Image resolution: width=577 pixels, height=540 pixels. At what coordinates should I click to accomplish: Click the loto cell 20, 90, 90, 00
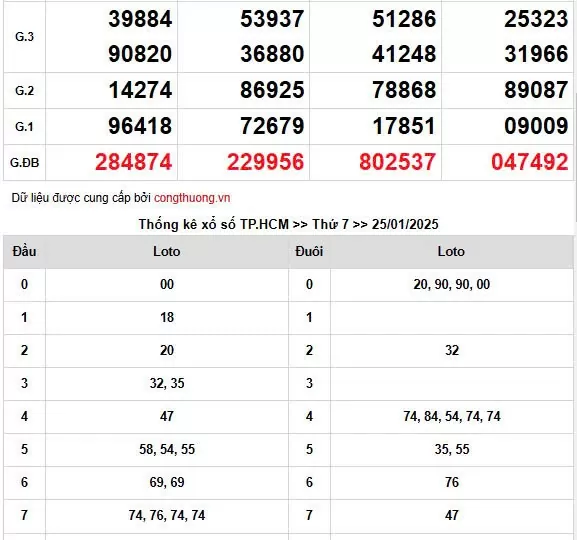pos(452,284)
